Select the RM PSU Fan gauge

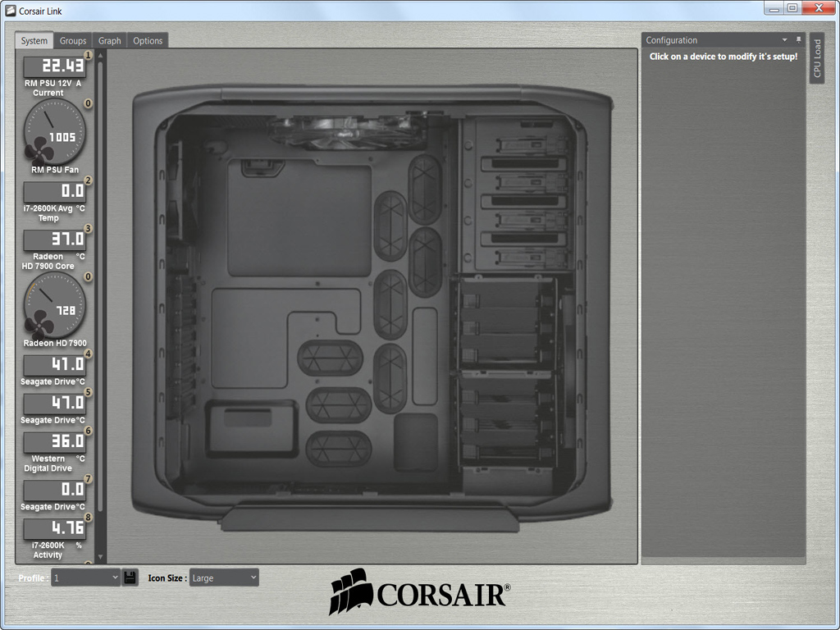tap(54, 132)
